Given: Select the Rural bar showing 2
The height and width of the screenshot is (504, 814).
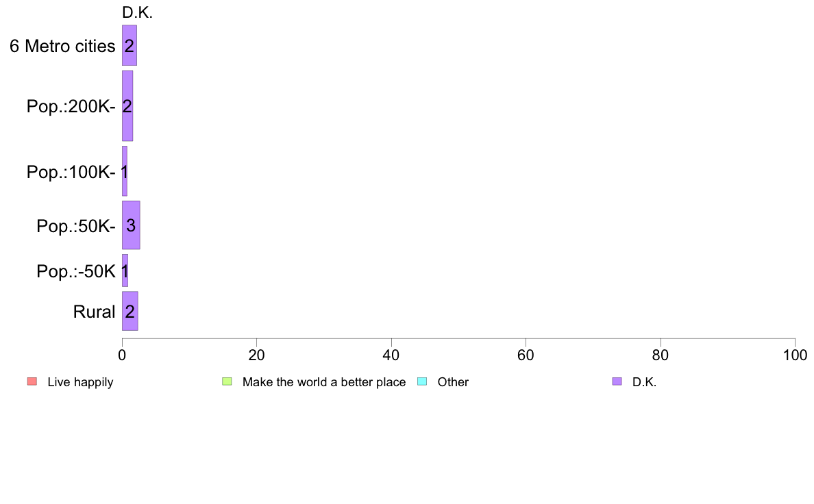Looking at the screenshot, I should tap(129, 311).
